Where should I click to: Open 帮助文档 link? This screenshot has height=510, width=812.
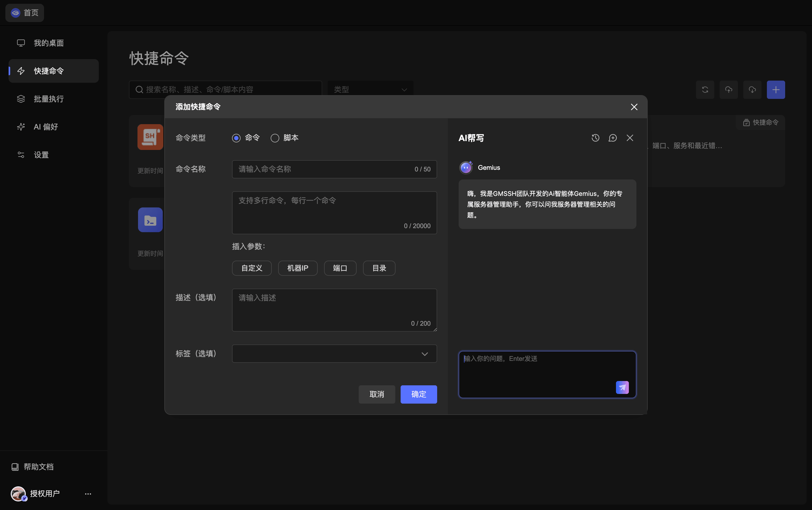pos(33,467)
